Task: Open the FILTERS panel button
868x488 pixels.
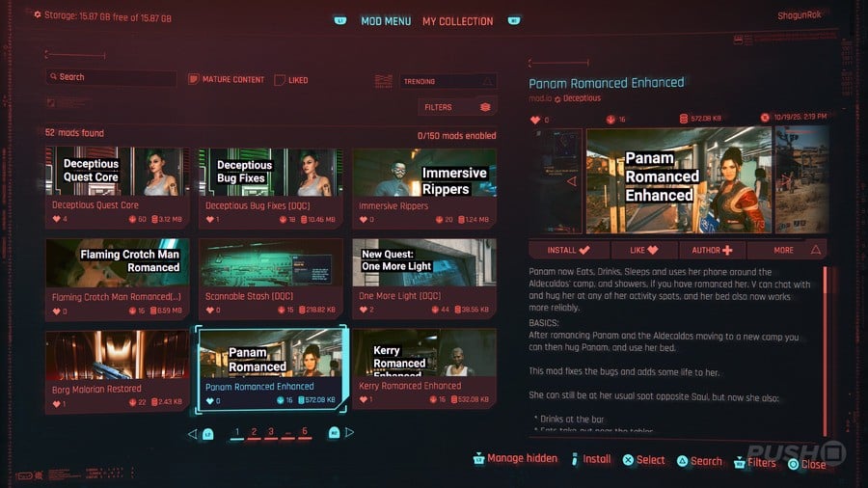Action: click(x=457, y=107)
